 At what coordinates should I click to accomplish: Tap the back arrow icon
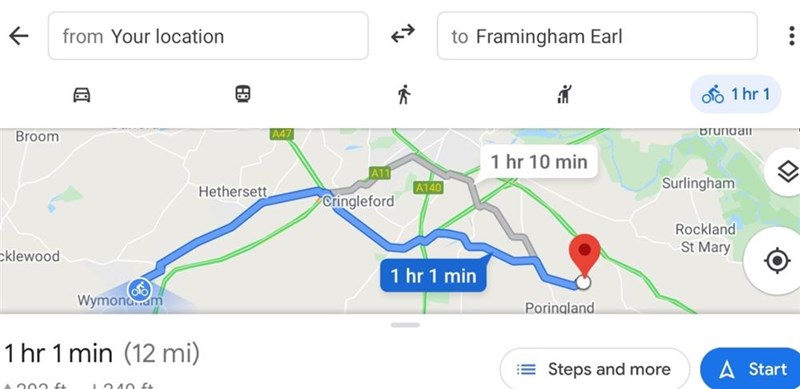(x=19, y=36)
